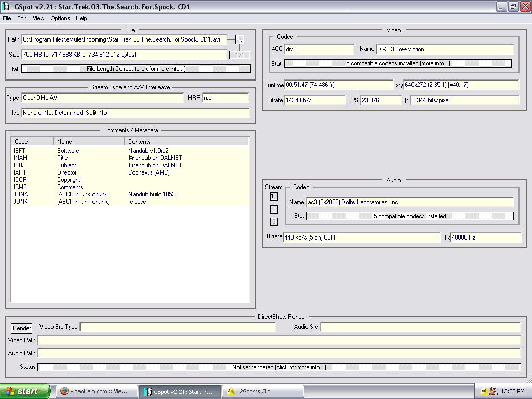Click the OpenDML AVI type field
532x399 pixels.
tap(102, 98)
